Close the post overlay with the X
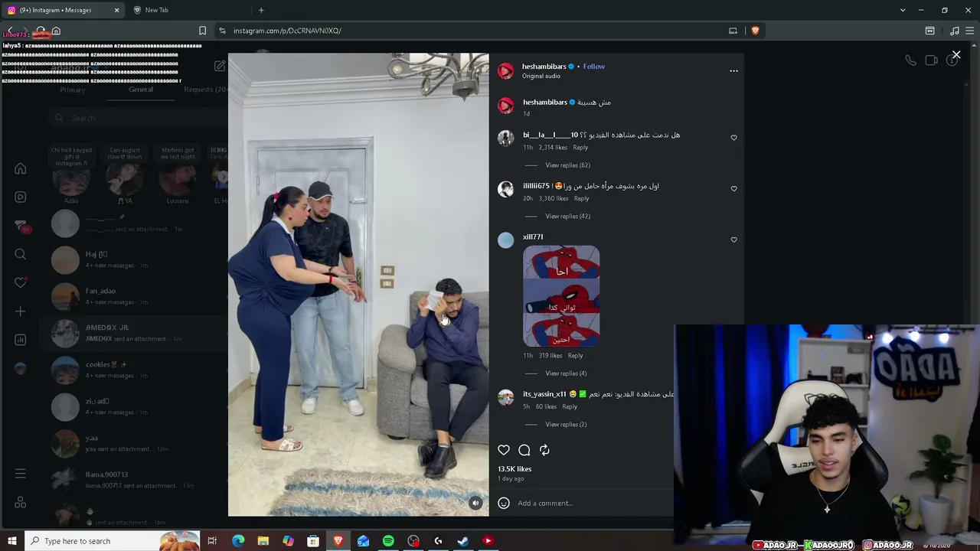This screenshot has height=551, width=980. (x=956, y=55)
